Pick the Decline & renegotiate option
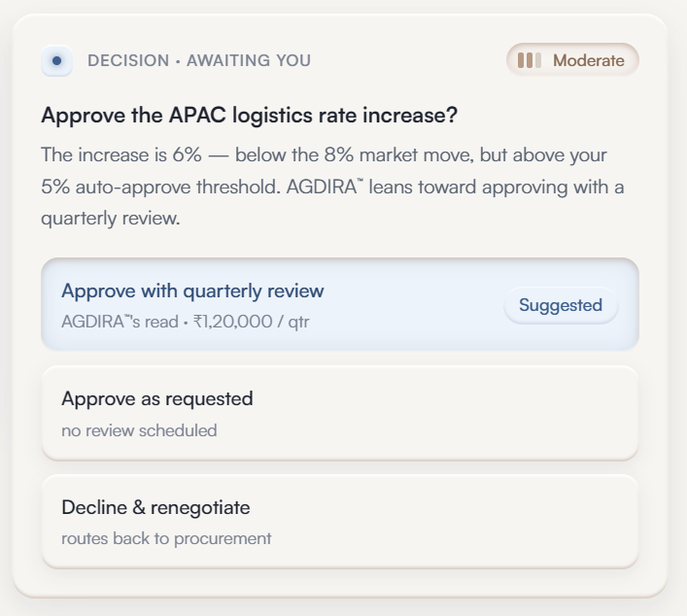 [x=340, y=522]
